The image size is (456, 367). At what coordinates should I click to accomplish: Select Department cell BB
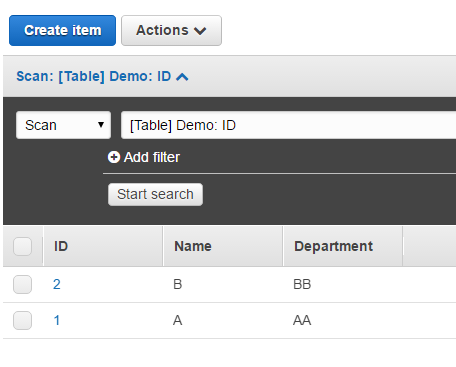click(x=302, y=284)
